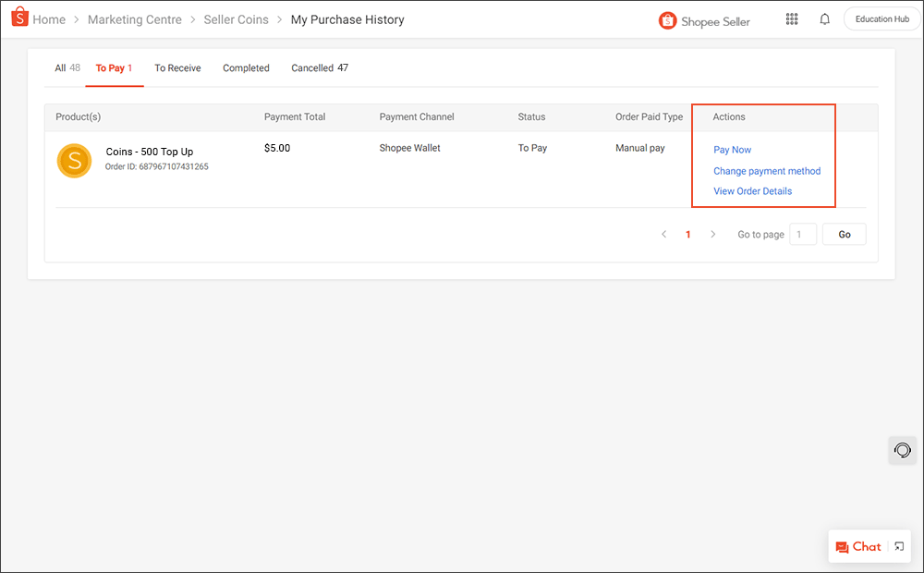View the Completed orders tab
This screenshot has height=573, width=924.
[x=246, y=67]
